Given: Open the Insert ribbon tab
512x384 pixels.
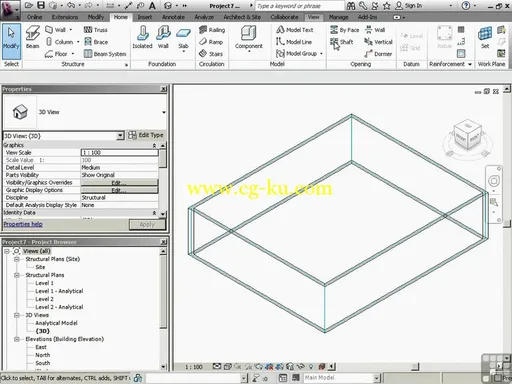Looking at the screenshot, I should pyautogui.click(x=145, y=17).
